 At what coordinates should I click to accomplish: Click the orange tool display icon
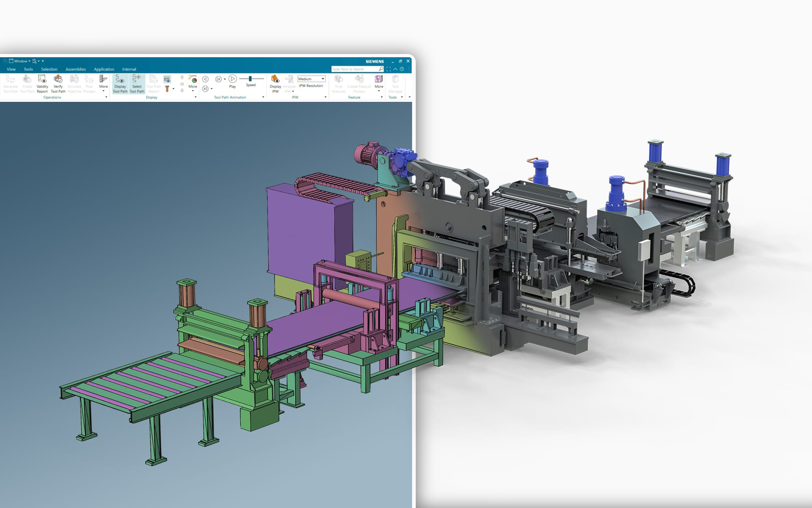(167, 88)
